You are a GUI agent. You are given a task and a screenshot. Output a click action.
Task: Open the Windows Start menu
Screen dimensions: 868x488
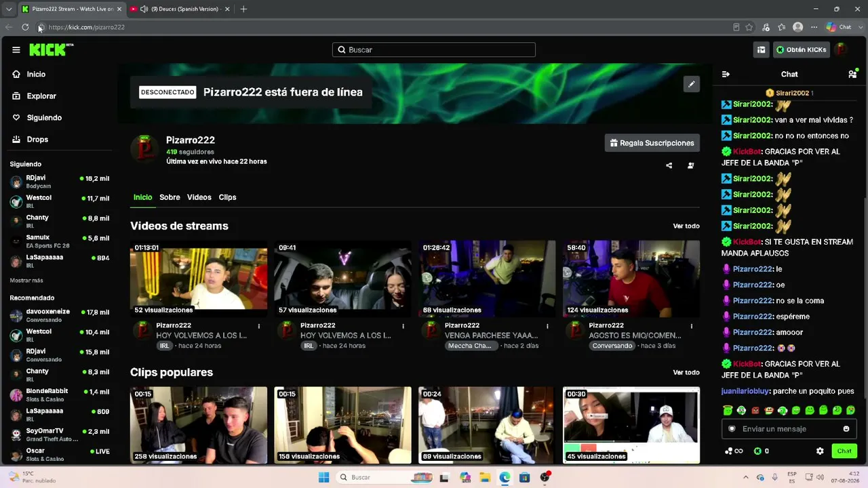(323, 477)
